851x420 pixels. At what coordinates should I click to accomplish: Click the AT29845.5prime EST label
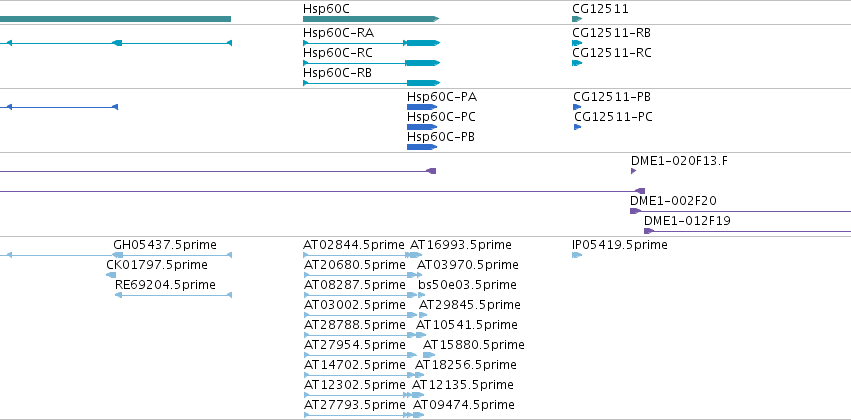click(469, 305)
